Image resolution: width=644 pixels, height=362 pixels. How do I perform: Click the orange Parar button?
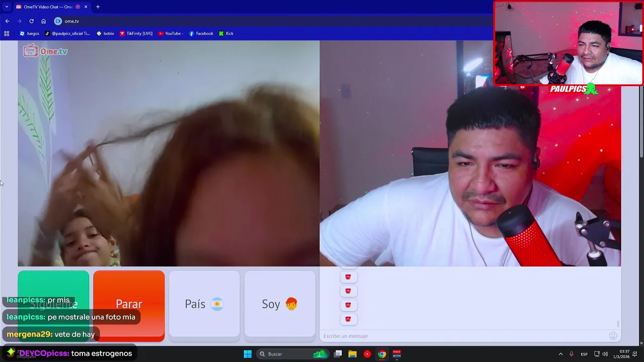[129, 304]
